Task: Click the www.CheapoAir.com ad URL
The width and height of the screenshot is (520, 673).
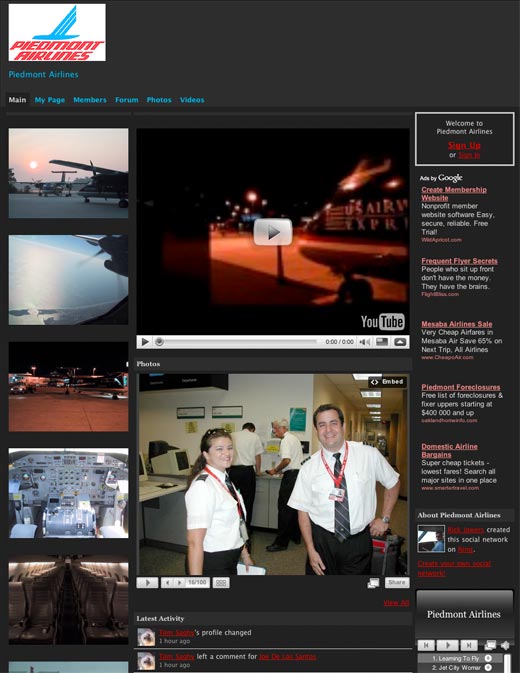Action: tap(447, 357)
